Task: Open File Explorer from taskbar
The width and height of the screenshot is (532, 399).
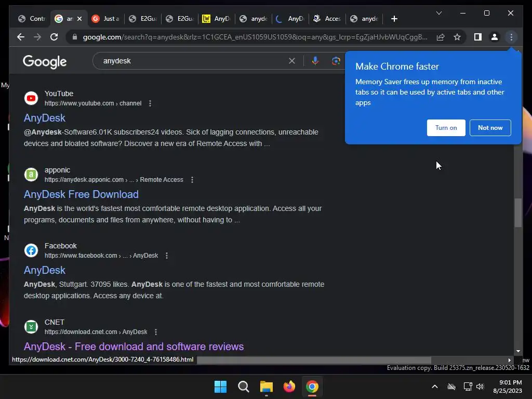Action: pyautogui.click(x=267, y=387)
